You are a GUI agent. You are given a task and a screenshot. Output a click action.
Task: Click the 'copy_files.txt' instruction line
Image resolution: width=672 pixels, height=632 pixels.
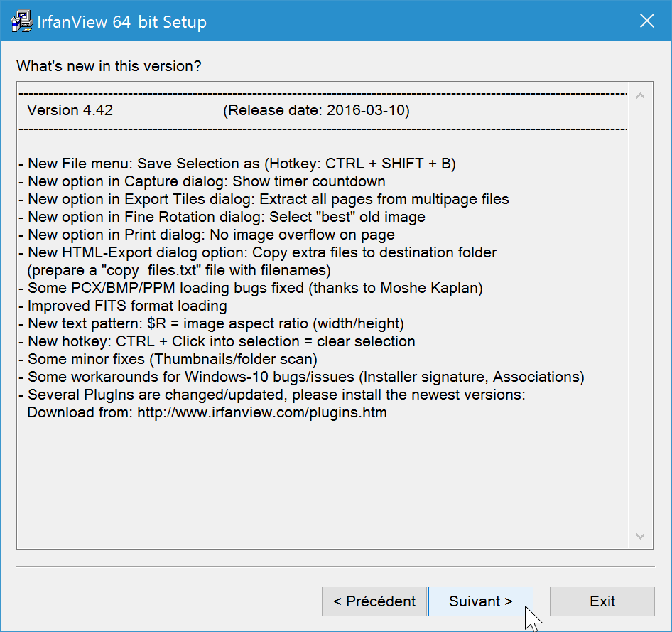click(x=179, y=270)
